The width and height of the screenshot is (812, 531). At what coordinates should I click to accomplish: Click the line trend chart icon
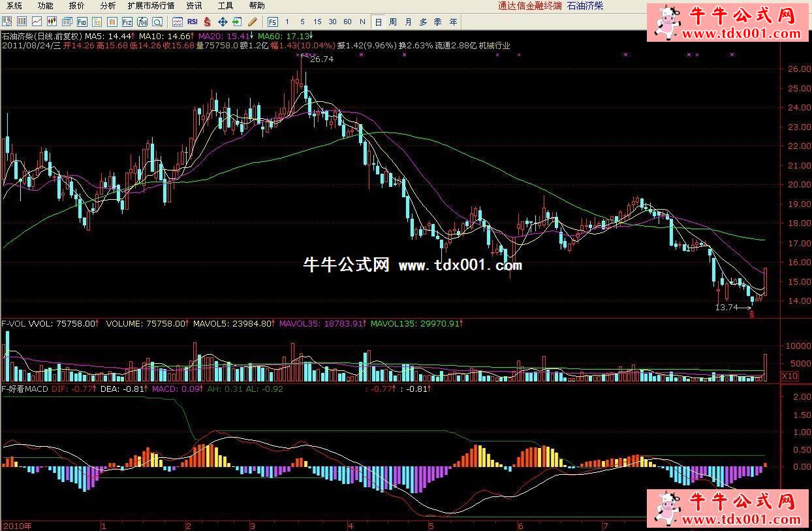point(37,22)
